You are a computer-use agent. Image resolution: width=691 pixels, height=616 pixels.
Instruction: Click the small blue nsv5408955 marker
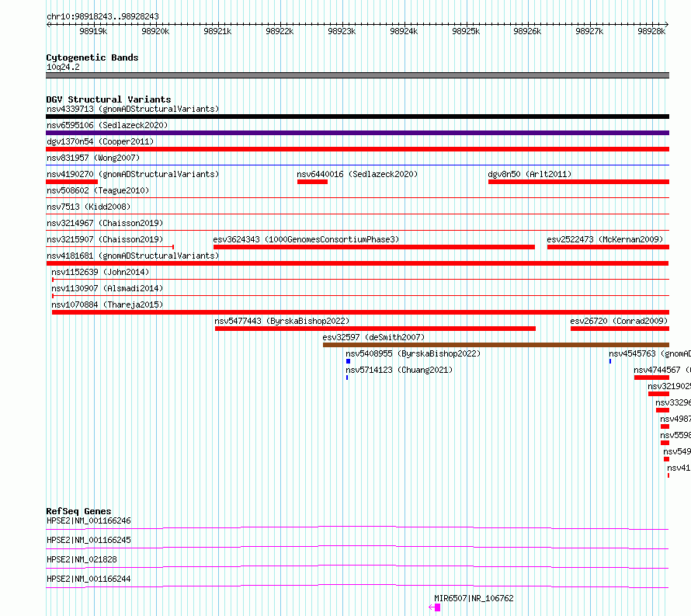(348, 361)
